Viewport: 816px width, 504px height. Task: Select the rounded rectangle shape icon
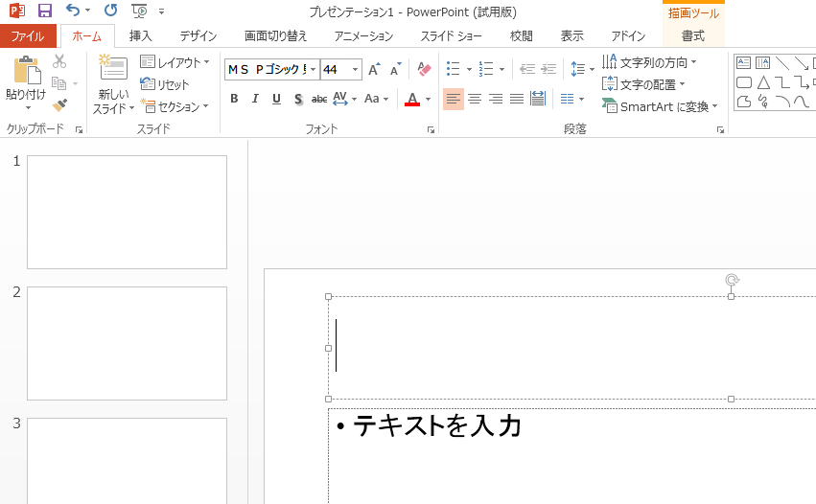coord(744,82)
